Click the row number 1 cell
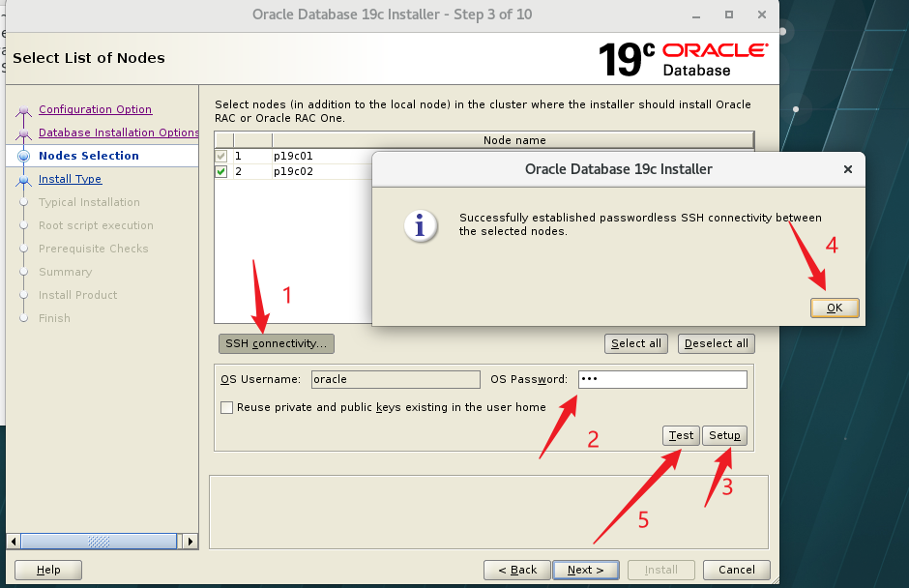Image resolution: width=909 pixels, height=588 pixels. coord(252,156)
